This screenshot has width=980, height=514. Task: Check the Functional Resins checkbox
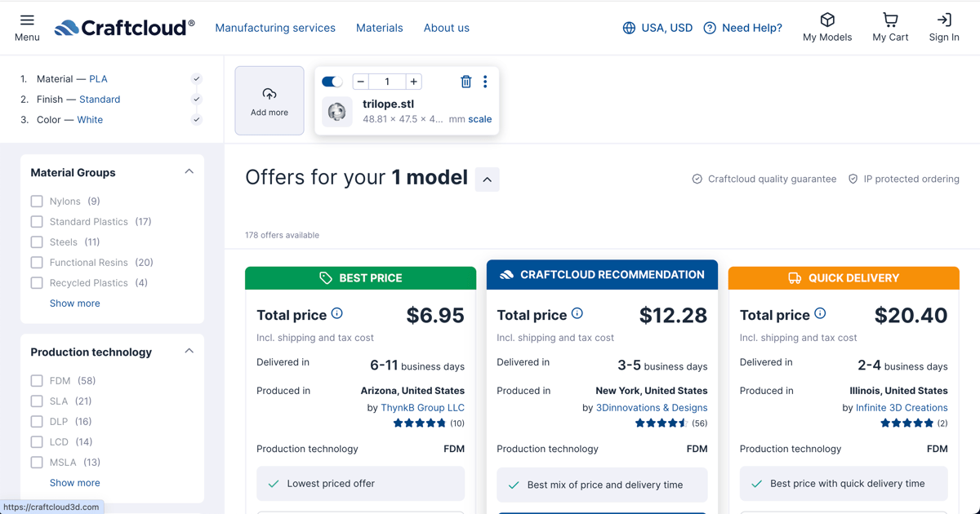coord(37,263)
